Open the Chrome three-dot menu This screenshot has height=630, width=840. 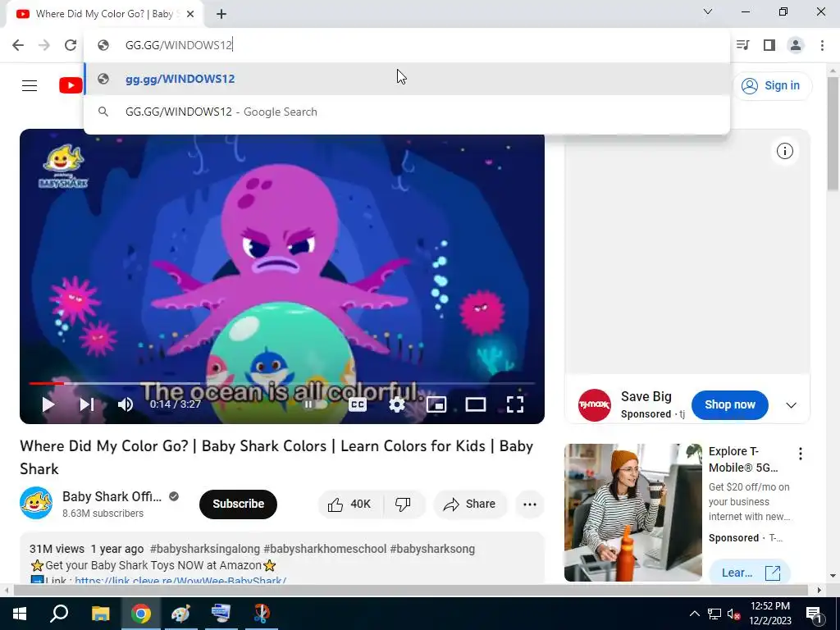pos(822,45)
